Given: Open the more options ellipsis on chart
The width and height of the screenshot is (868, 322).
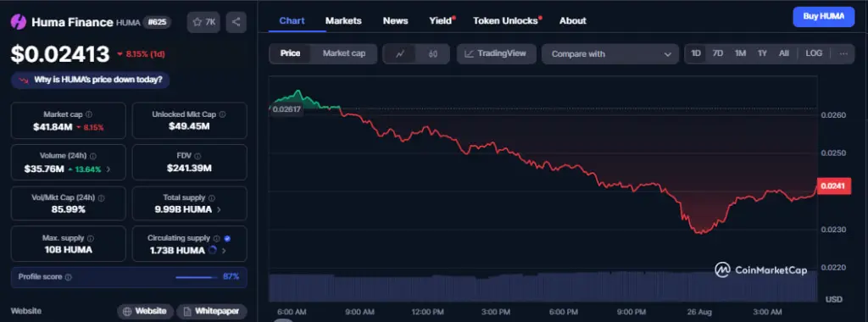Looking at the screenshot, I should coord(843,53).
